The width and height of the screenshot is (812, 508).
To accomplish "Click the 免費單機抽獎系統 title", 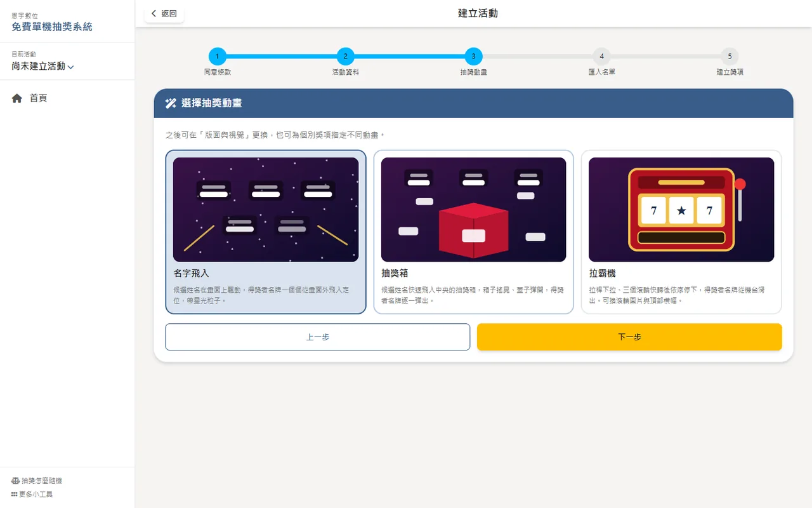I will coord(52,27).
